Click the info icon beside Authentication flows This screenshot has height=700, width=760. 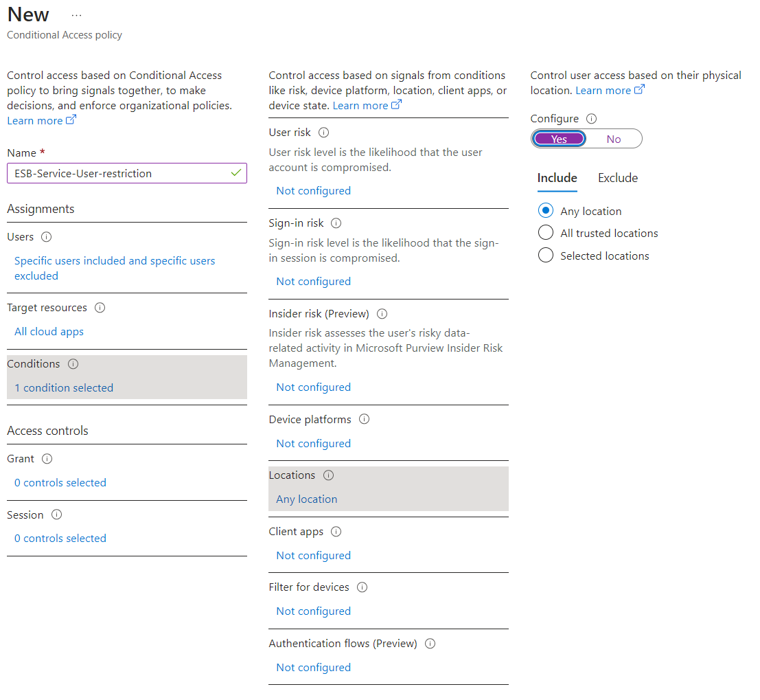coord(430,643)
